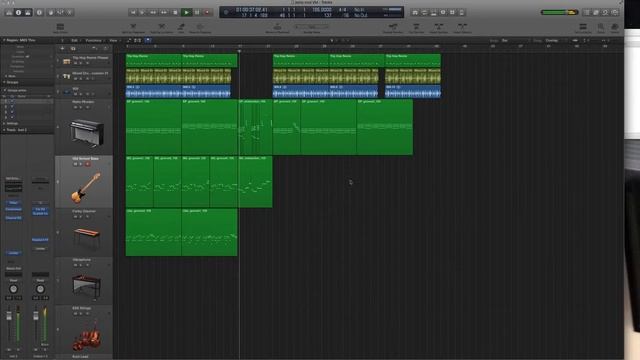This screenshot has width=640, height=360.
Task: Adjust the master volume slider
Action: point(559,13)
